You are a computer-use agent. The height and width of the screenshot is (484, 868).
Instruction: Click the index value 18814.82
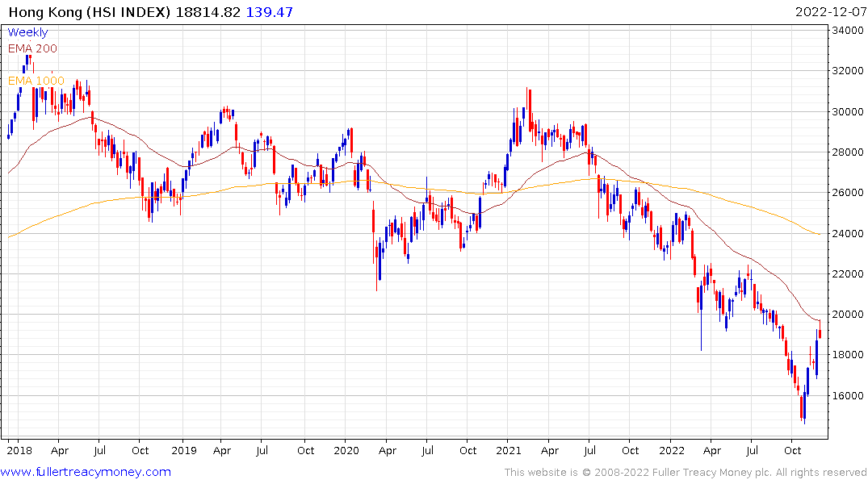click(208, 12)
